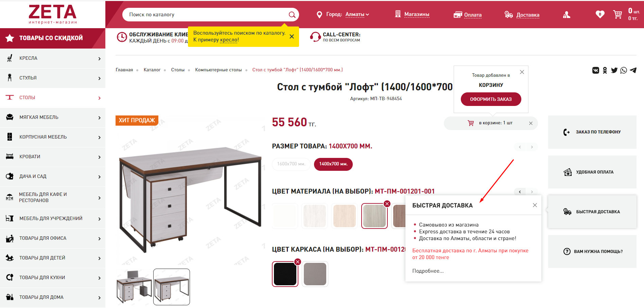
Task: Select the 1400x700 мм size option
Action: coord(333,164)
